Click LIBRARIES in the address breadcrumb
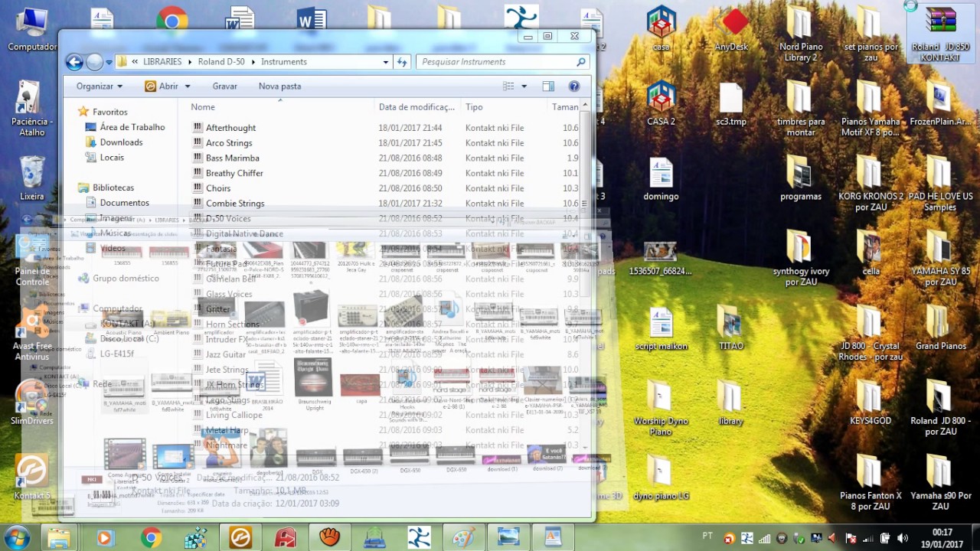Image resolution: width=980 pixels, height=551 pixels. pos(162,62)
